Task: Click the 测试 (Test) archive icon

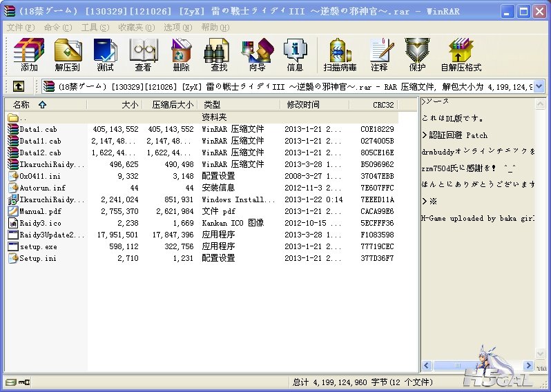Action: [x=105, y=55]
